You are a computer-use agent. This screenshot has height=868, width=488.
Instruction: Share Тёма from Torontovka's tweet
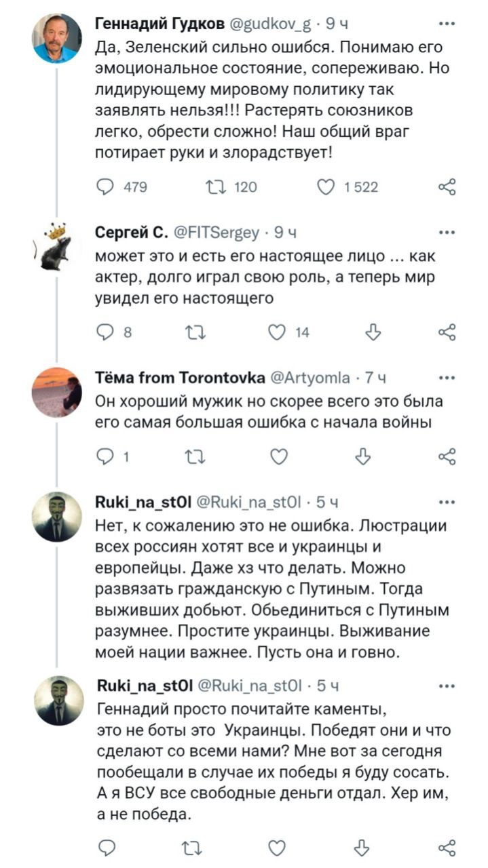[x=447, y=458]
